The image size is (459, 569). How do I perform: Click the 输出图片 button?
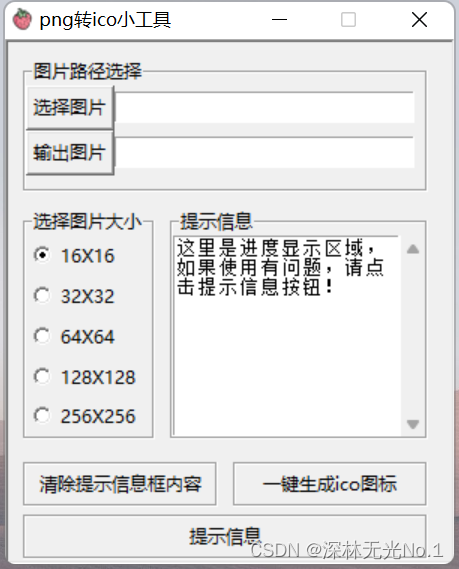coord(70,153)
